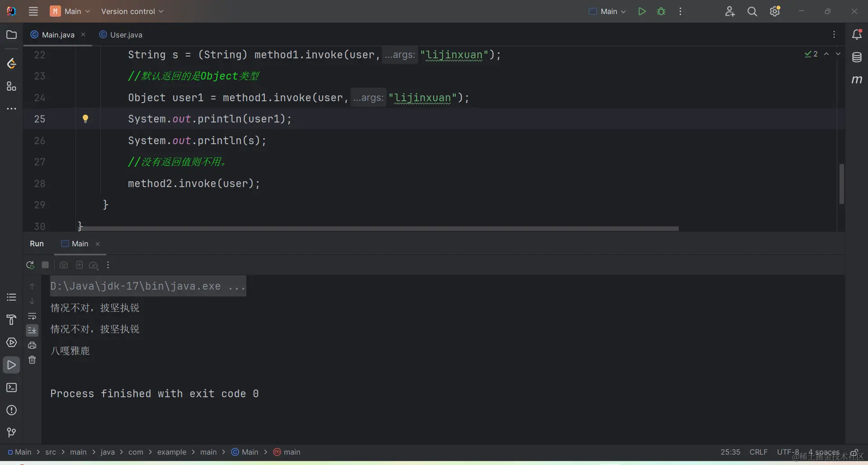Click 'java' in the navigation breadcrumb

(108, 452)
